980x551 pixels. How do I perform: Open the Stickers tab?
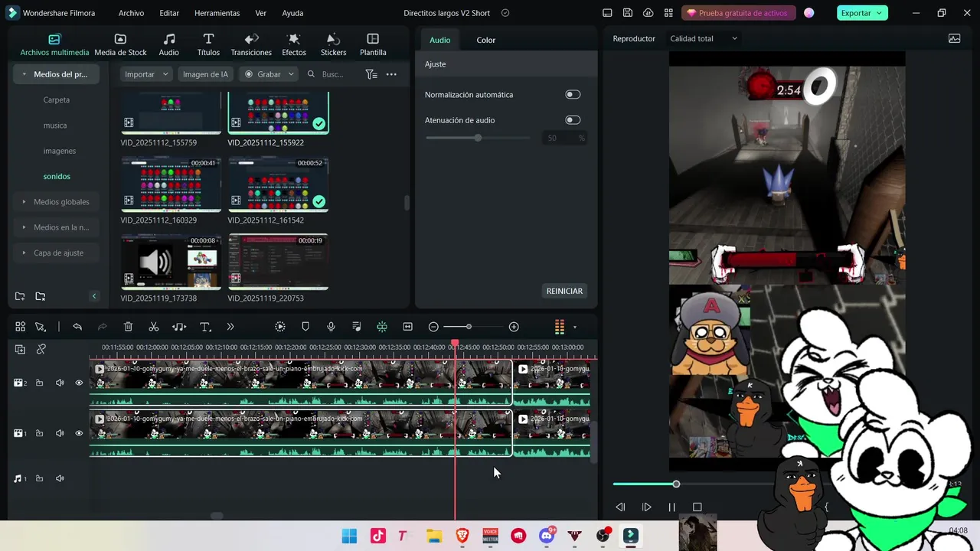[333, 45]
